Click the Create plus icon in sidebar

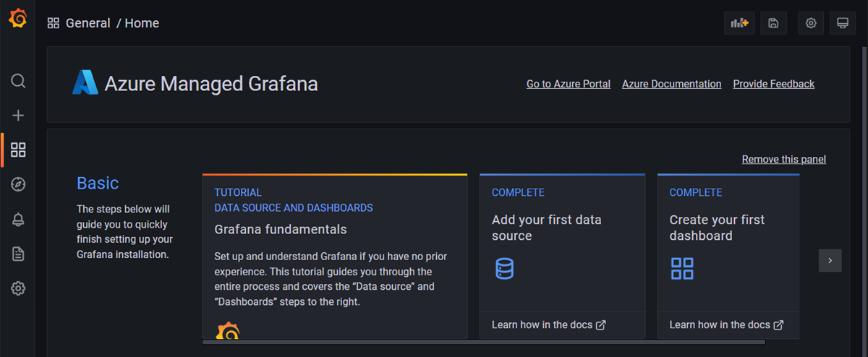point(18,115)
